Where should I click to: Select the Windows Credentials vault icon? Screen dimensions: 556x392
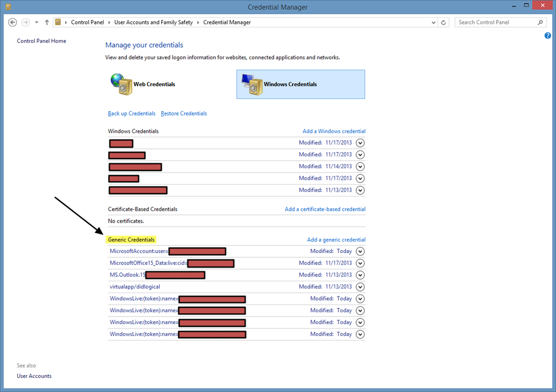click(x=252, y=84)
